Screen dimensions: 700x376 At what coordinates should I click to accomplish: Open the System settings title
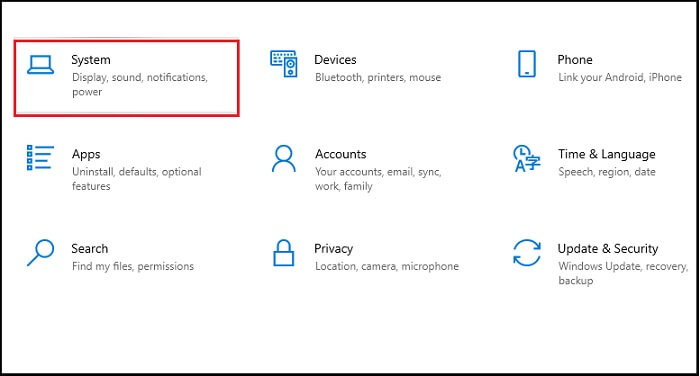click(x=91, y=60)
